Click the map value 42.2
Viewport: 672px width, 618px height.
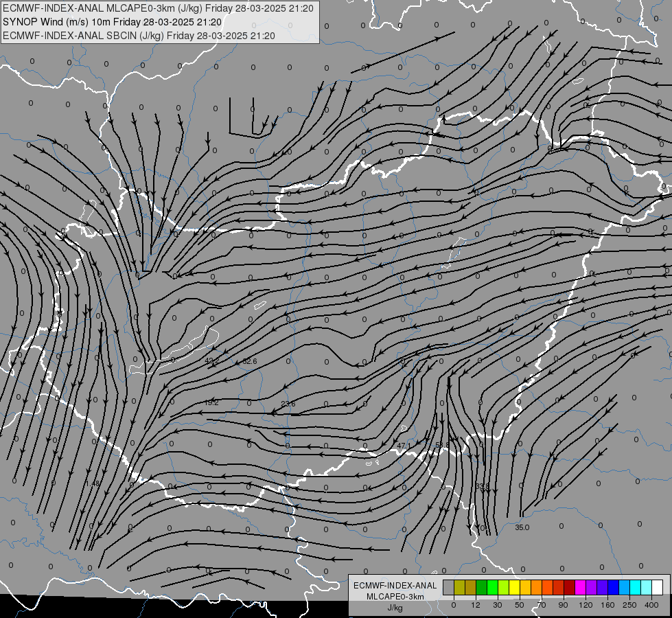(211, 361)
